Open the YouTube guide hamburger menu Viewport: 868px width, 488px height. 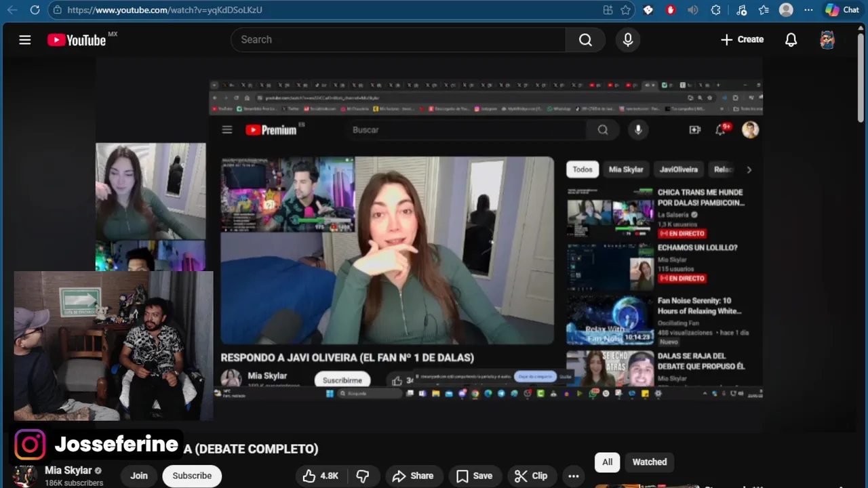coord(25,40)
